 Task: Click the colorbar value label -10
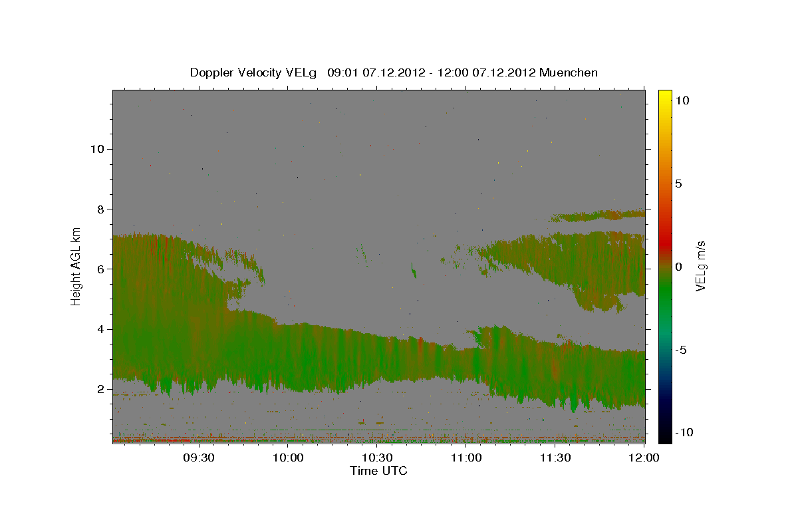click(x=683, y=432)
